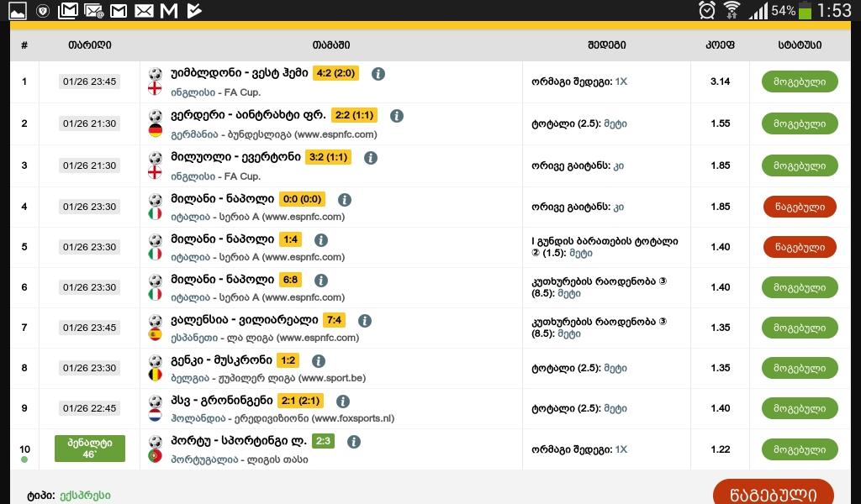Click გერმანია - ბუნდესლიგა league text
This screenshot has width=861, height=504.
(273, 134)
